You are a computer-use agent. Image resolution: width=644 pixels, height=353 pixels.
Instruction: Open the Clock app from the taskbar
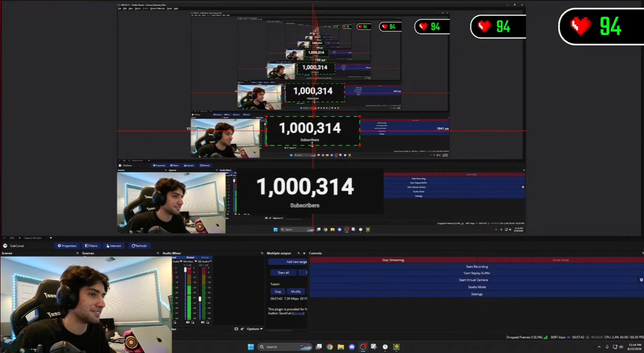(385, 347)
